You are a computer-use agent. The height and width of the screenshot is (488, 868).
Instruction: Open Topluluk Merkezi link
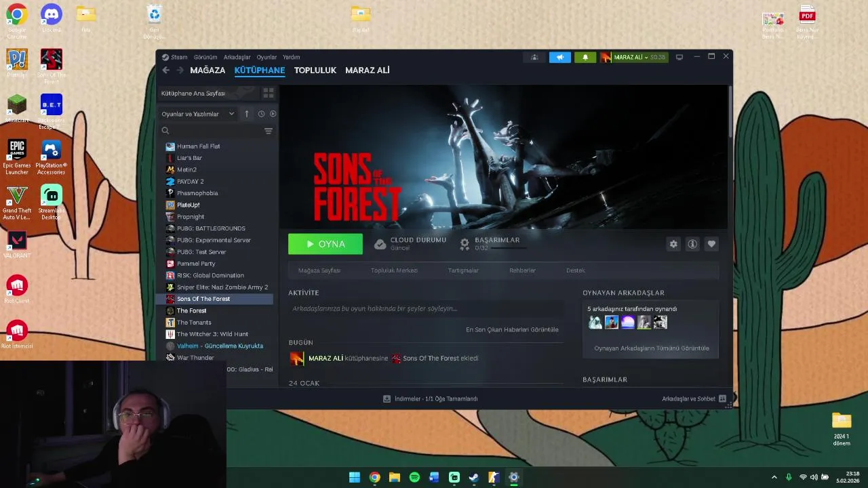tap(394, 270)
